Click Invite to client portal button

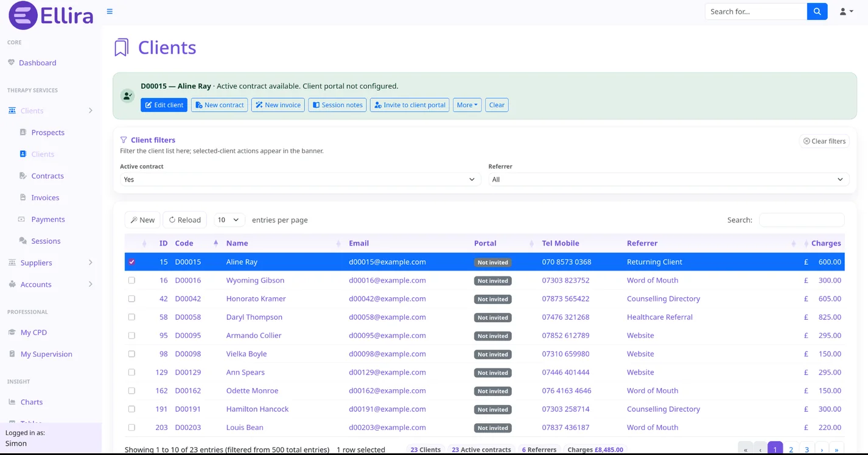click(x=410, y=105)
